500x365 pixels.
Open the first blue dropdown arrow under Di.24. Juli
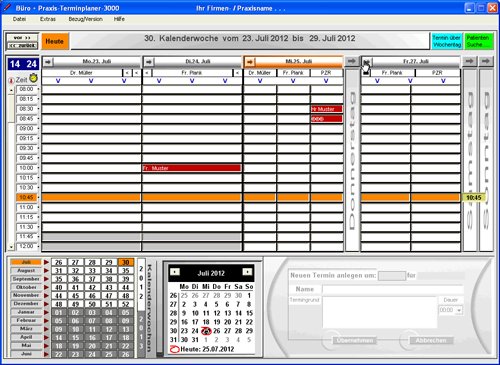[x=159, y=81]
